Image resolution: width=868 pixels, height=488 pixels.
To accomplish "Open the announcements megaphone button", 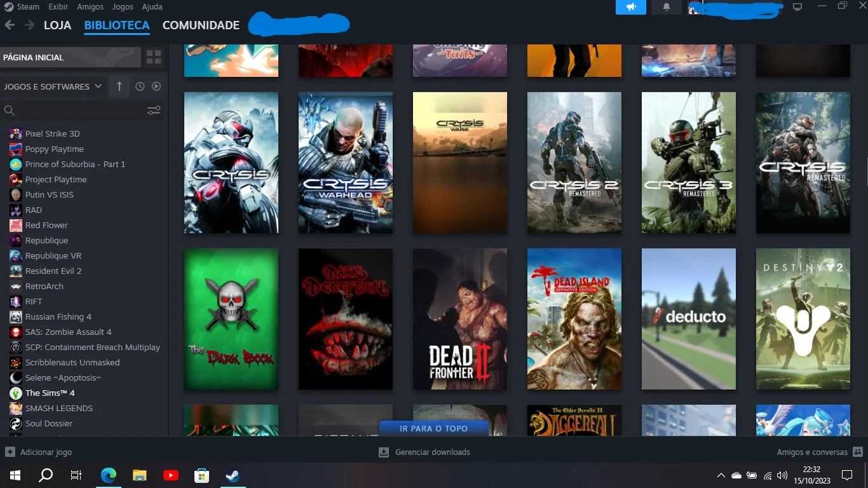I will click(x=631, y=7).
